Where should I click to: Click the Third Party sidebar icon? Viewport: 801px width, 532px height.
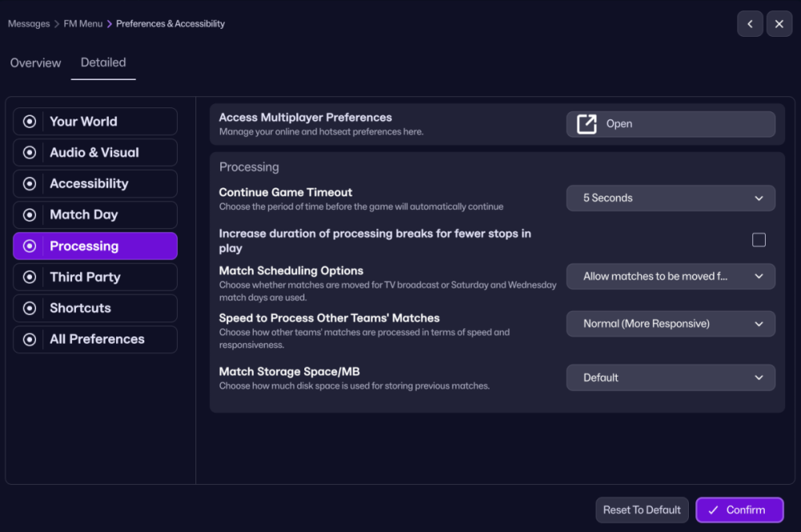(x=30, y=277)
